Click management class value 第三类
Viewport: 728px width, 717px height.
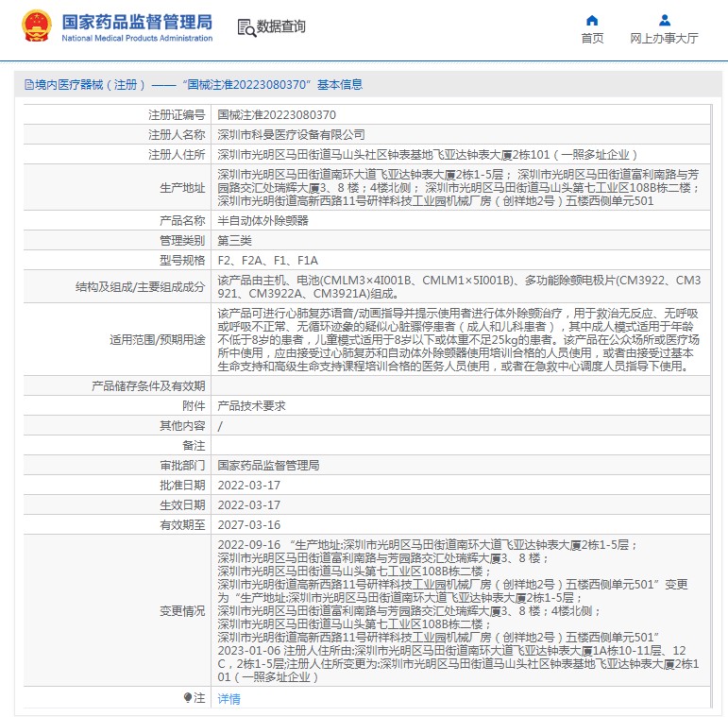click(234, 241)
